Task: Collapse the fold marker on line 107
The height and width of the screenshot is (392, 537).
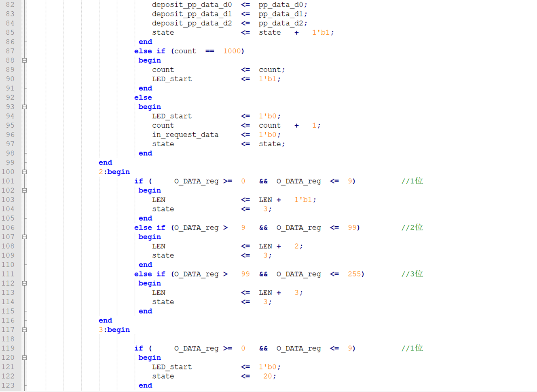Action: (x=24, y=237)
